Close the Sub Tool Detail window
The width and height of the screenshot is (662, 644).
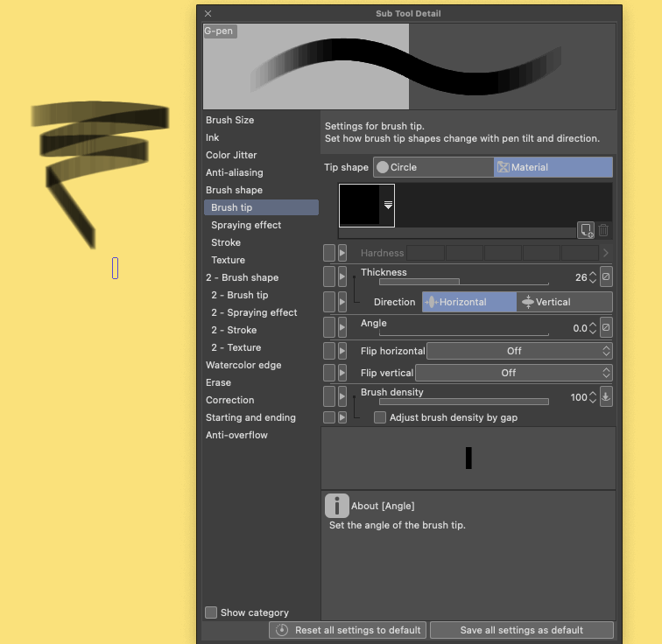pos(208,13)
